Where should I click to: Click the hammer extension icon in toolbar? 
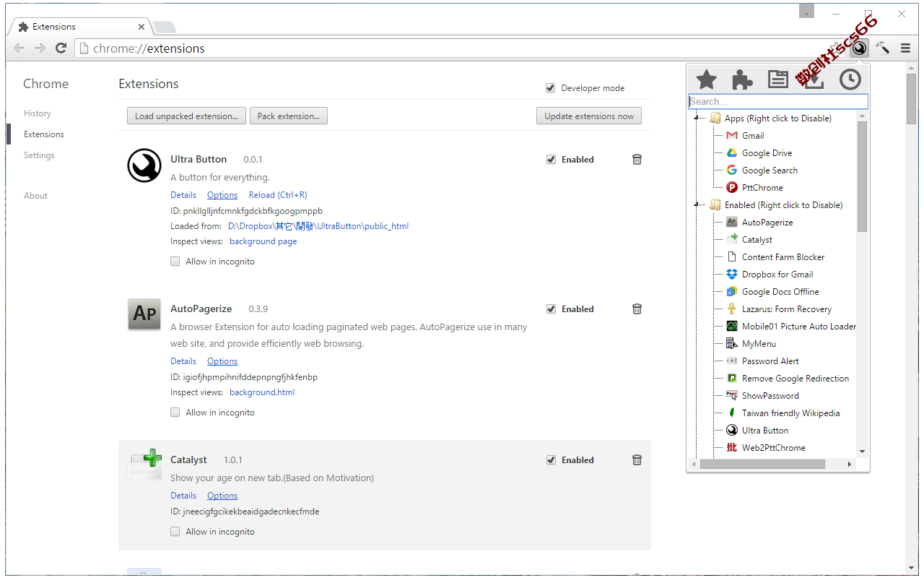[882, 48]
